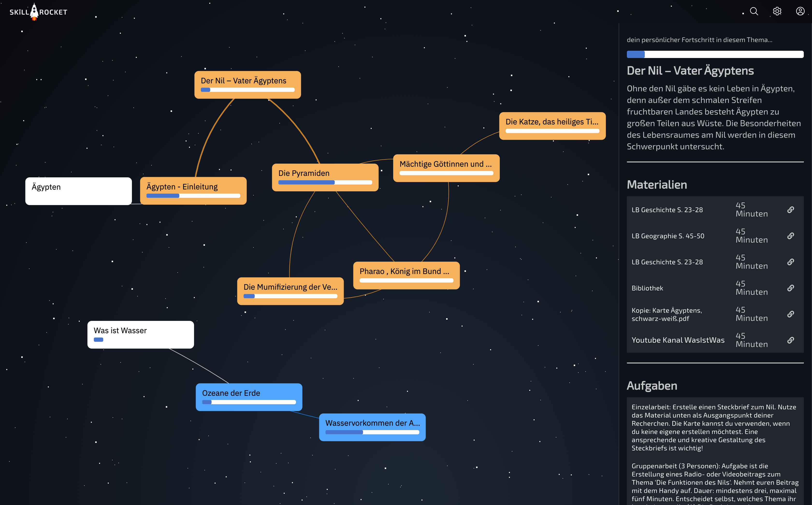812x505 pixels.
Task: Open the search icon in top bar
Action: [x=754, y=11]
